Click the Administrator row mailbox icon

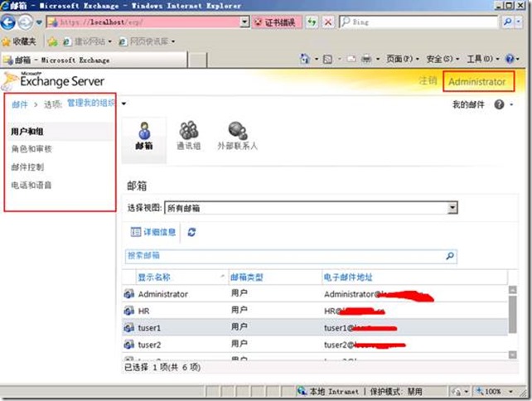pyautogui.click(x=129, y=294)
